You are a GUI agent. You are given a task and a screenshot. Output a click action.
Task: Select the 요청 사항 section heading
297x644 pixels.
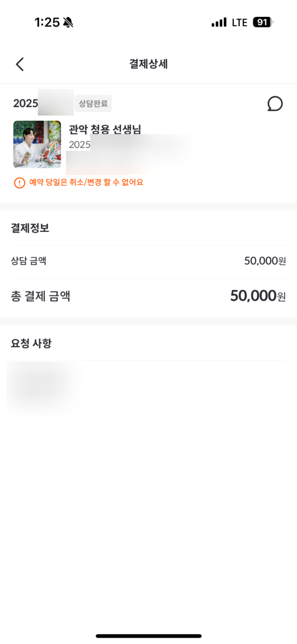point(31,343)
